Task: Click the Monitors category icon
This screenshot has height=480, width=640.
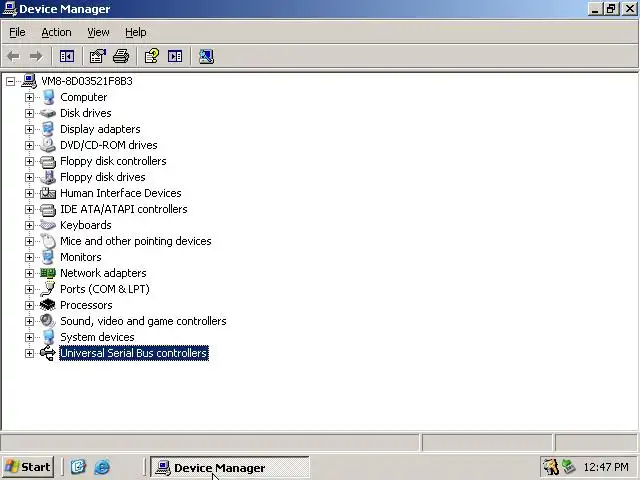Action: (x=48, y=257)
